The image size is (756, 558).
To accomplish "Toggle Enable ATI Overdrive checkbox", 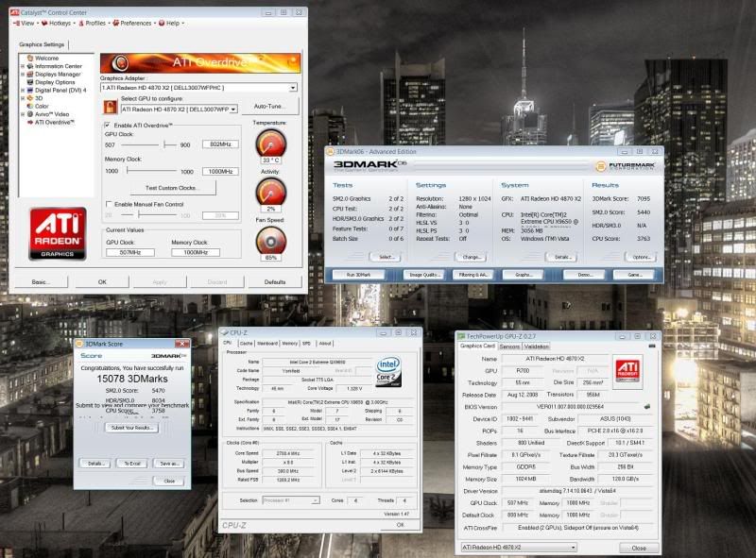I will click(x=108, y=126).
